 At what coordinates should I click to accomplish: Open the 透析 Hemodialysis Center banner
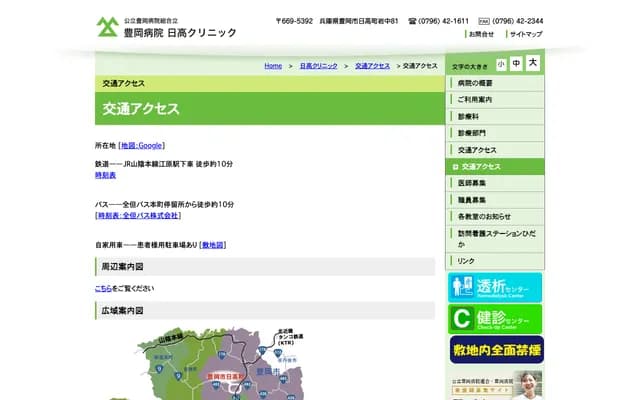pos(496,288)
